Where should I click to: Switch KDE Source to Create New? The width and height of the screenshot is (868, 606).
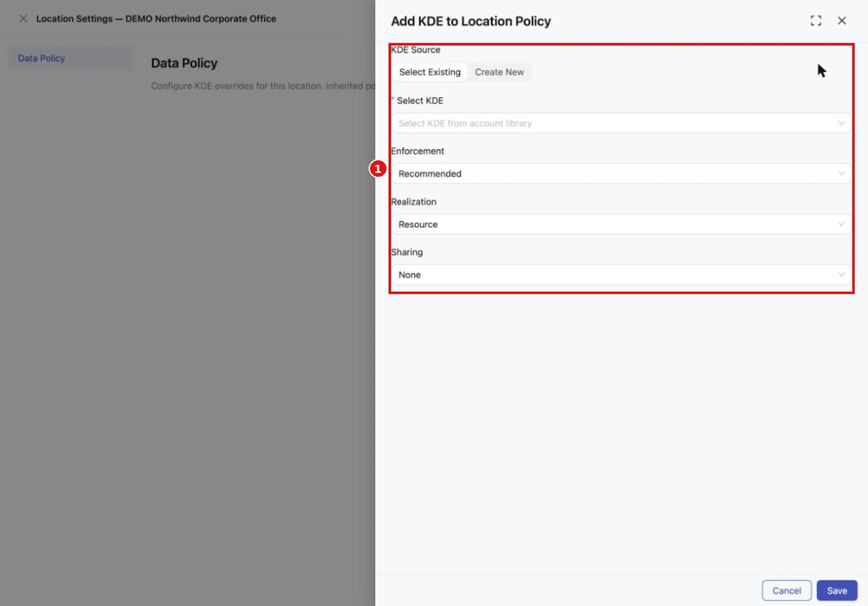tap(499, 72)
